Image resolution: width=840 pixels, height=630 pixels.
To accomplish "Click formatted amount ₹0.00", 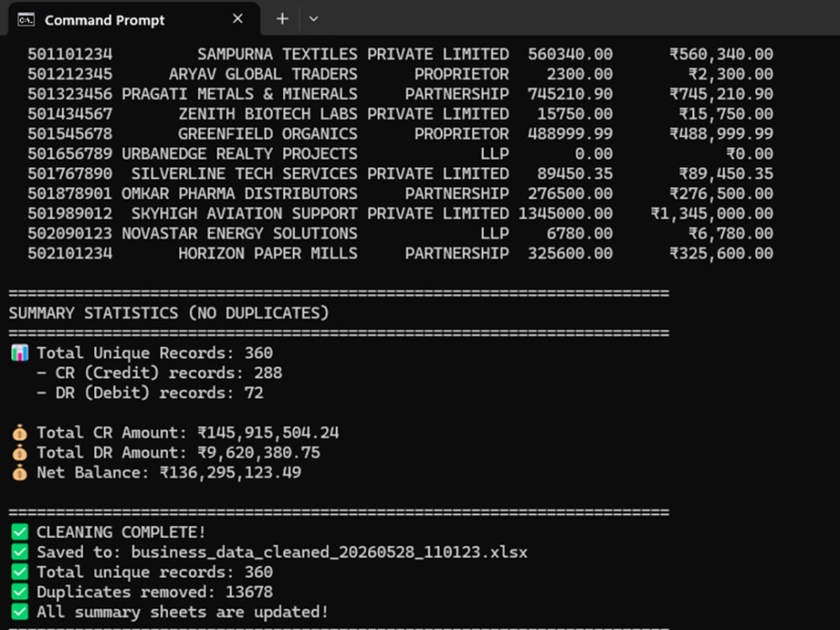I will tap(749, 154).
